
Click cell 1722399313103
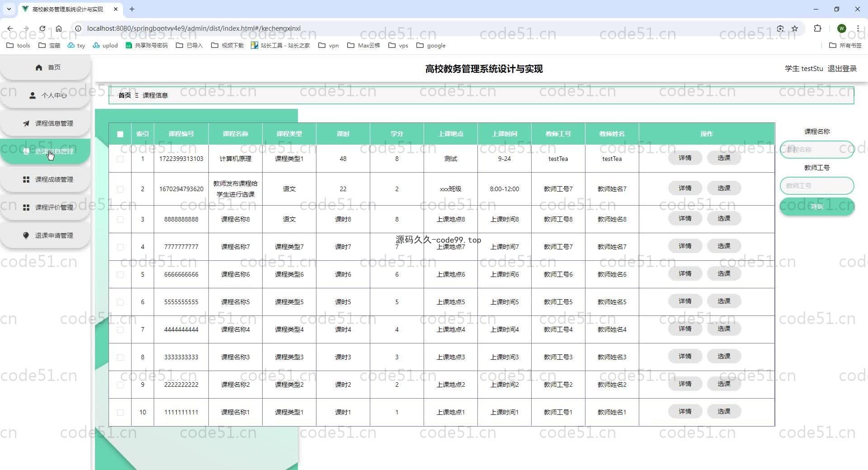pos(181,159)
